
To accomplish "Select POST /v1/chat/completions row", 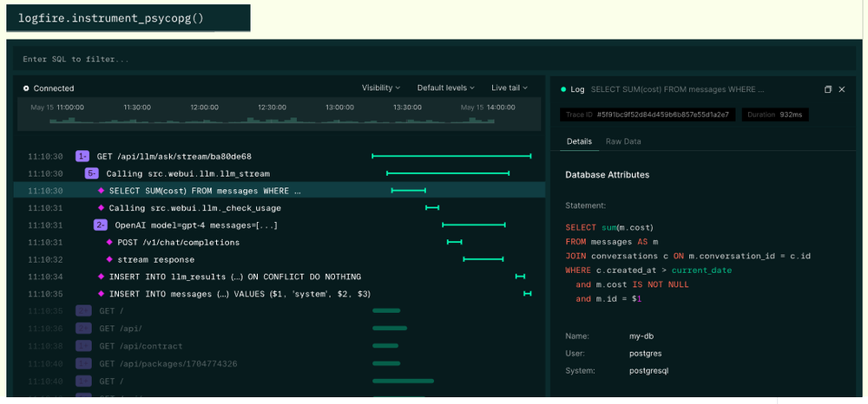I will pos(279,242).
